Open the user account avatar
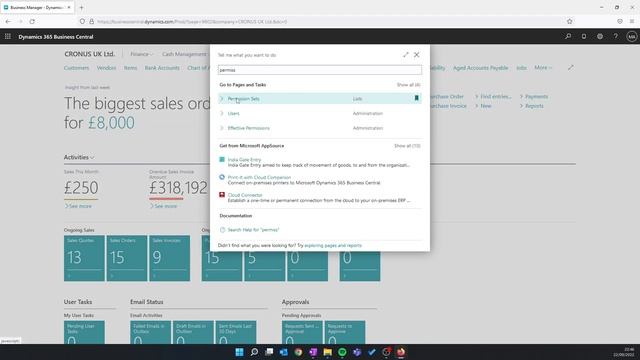The width and height of the screenshot is (640, 360). pyautogui.click(x=631, y=36)
